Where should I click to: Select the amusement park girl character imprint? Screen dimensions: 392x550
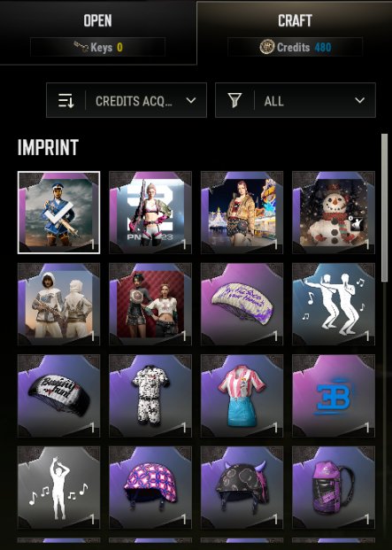[242, 213]
